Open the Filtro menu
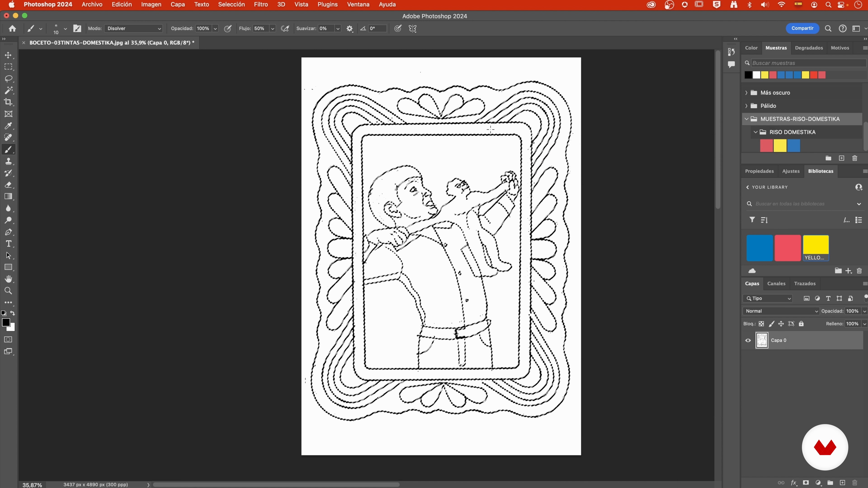868x488 pixels. (261, 5)
